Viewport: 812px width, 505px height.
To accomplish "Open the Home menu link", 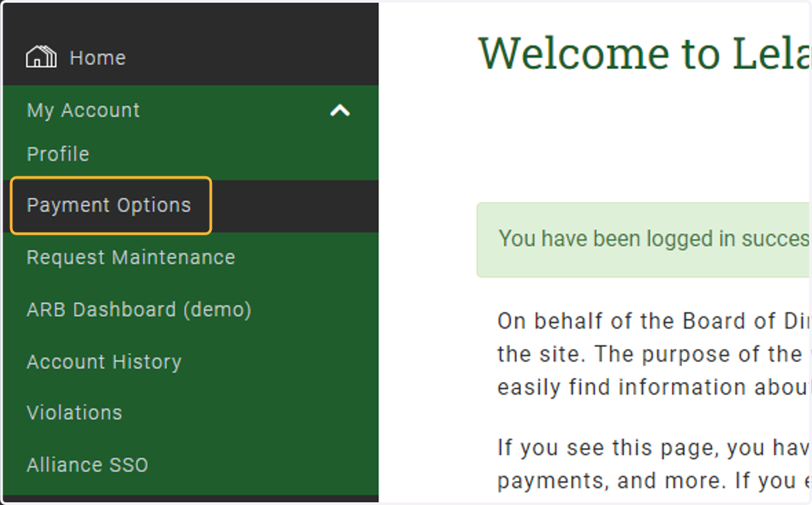I will (x=97, y=58).
